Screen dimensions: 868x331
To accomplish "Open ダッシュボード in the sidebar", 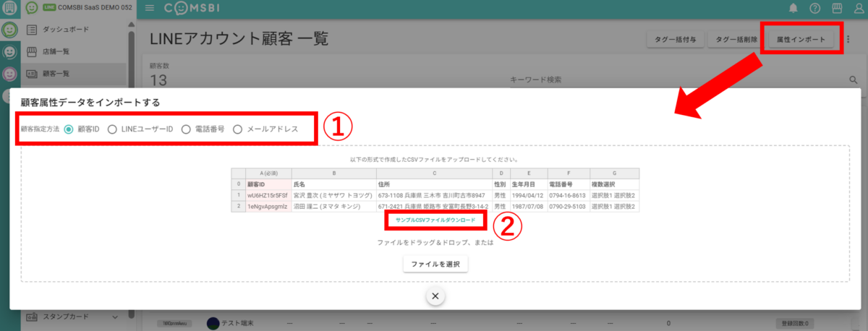I will (x=67, y=30).
